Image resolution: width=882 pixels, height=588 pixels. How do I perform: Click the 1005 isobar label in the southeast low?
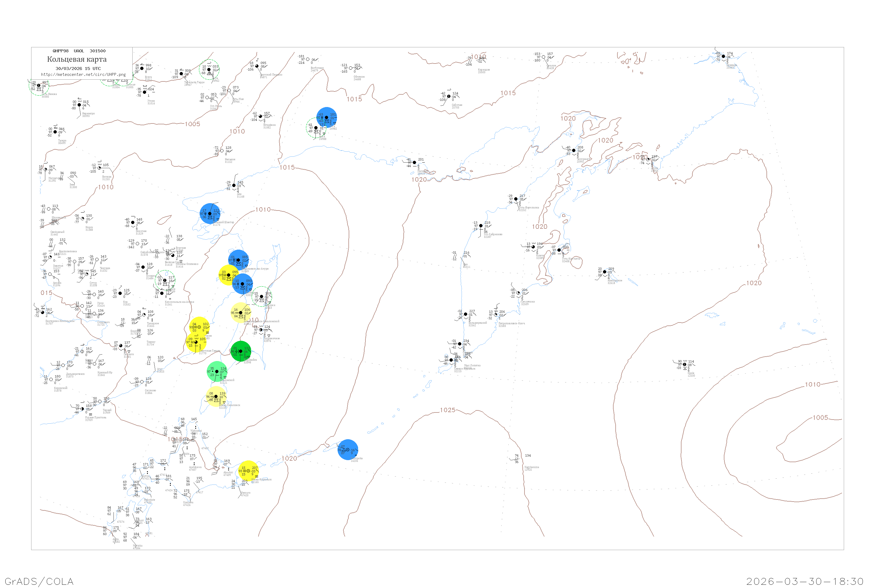pos(820,418)
